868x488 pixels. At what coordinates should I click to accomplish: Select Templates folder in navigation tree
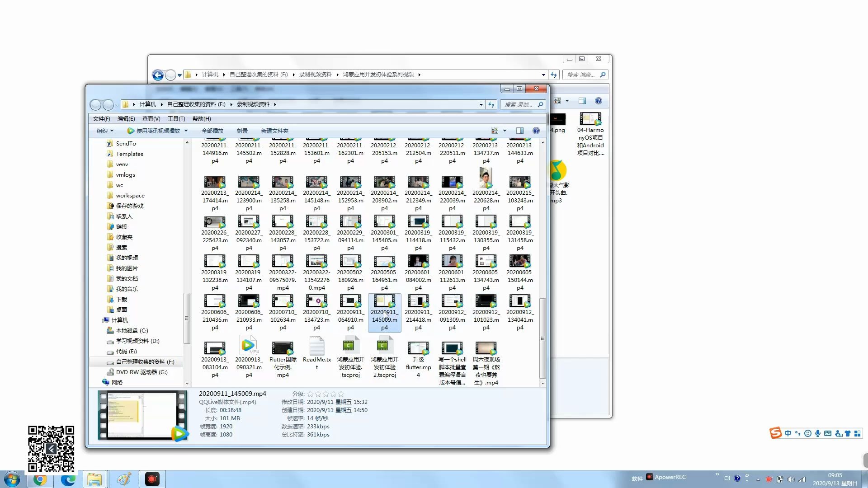tap(129, 154)
